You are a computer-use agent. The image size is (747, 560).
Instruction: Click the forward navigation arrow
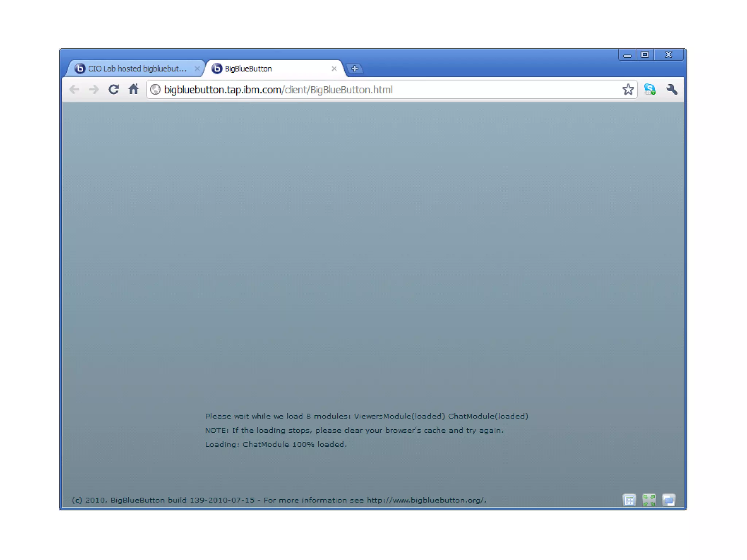pos(94,89)
